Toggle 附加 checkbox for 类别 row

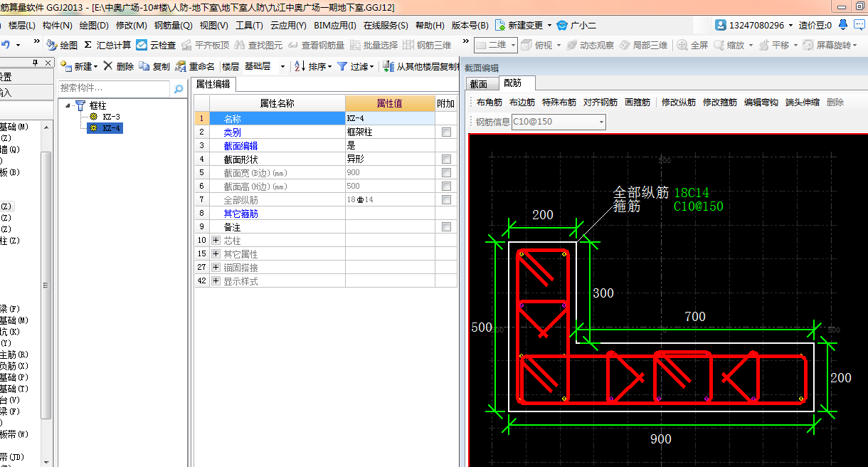point(446,132)
